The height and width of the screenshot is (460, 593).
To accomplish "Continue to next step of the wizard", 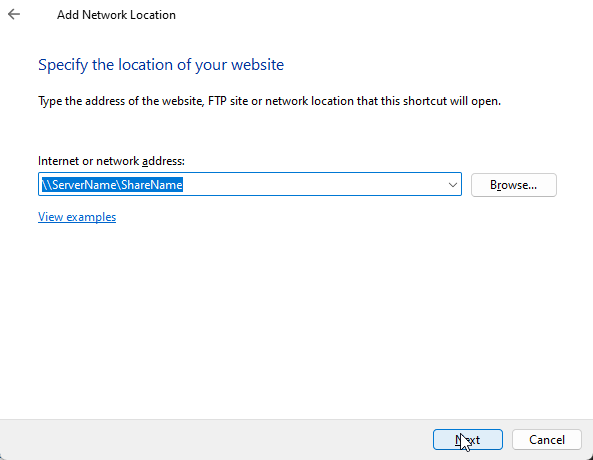I will pyautogui.click(x=468, y=440).
